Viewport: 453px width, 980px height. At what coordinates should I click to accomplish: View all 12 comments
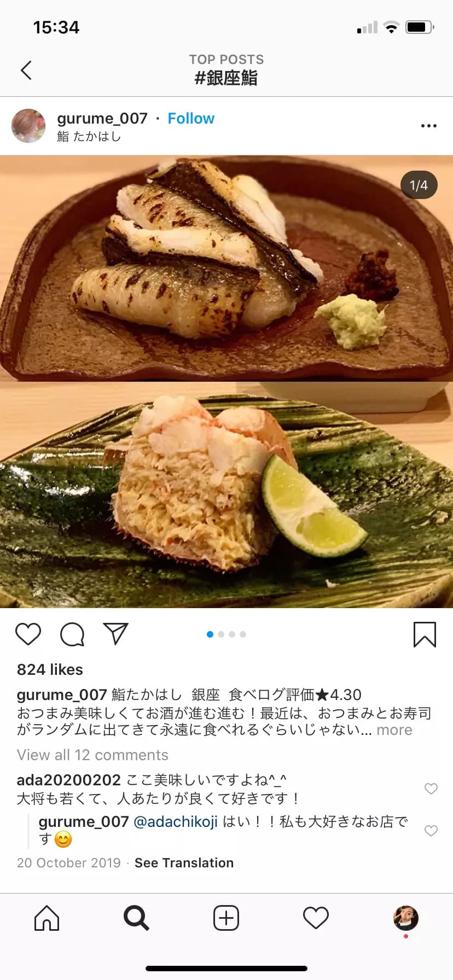(x=92, y=755)
